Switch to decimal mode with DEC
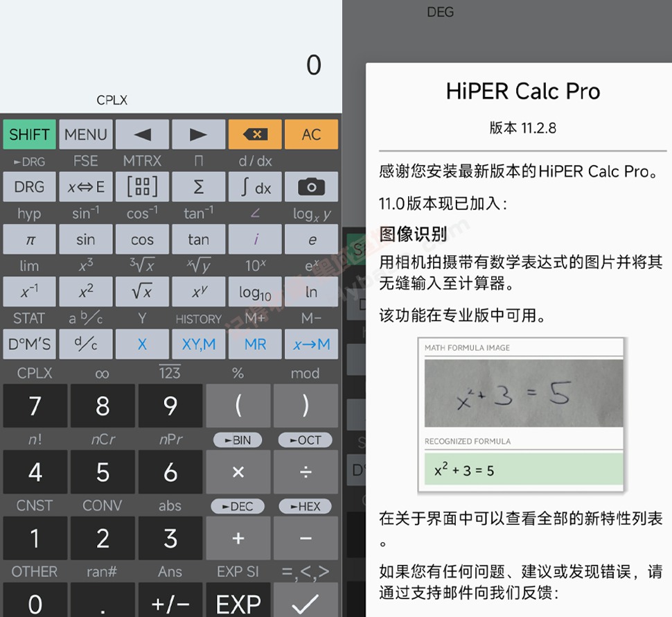672x617 pixels. [x=238, y=506]
